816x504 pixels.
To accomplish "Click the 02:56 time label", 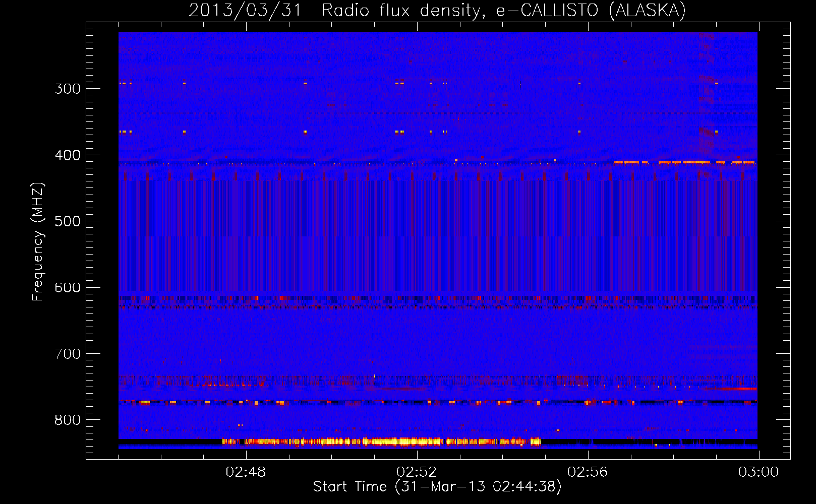I will [x=588, y=472].
